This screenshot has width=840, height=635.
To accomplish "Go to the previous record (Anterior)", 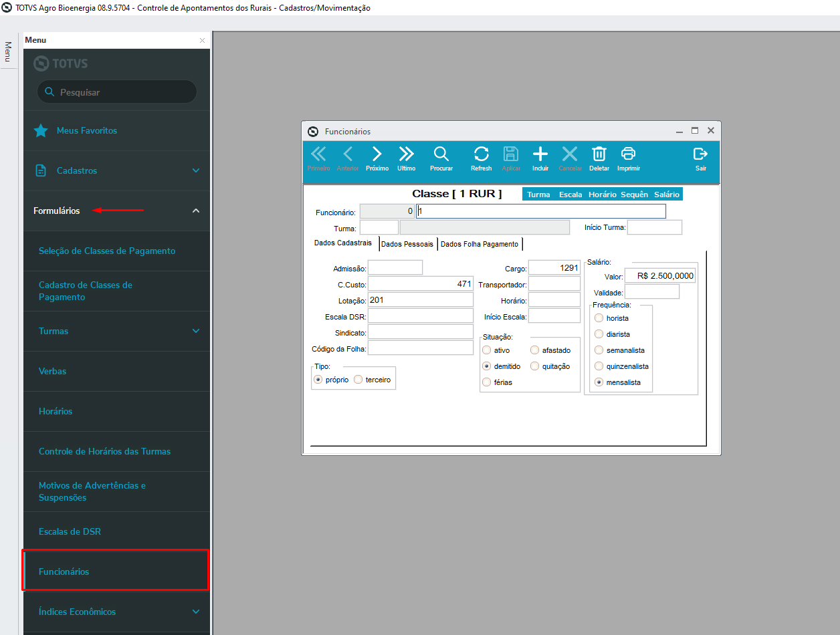I will coord(348,158).
